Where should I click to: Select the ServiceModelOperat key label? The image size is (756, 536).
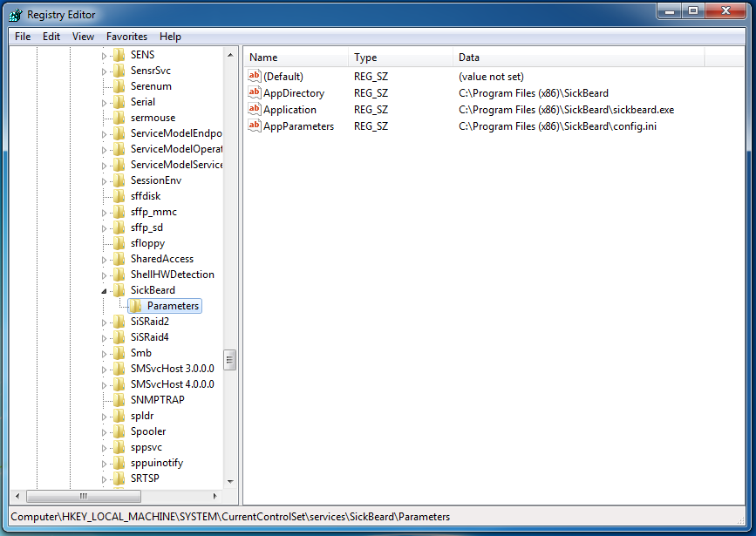click(176, 149)
